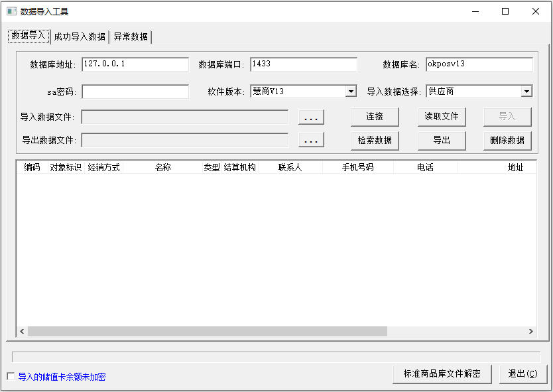Click the 读取文件 button

(441, 117)
